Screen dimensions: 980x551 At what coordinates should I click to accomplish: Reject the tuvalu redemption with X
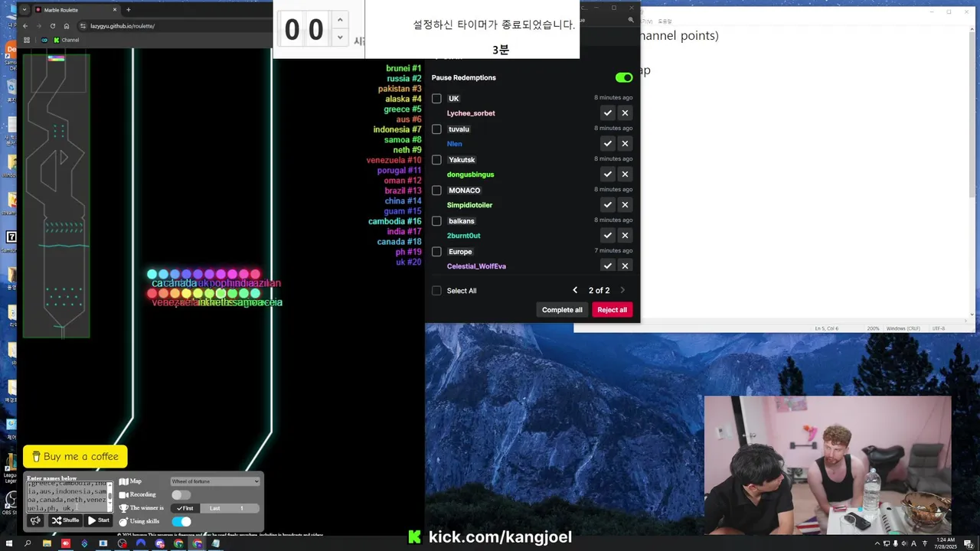click(625, 144)
